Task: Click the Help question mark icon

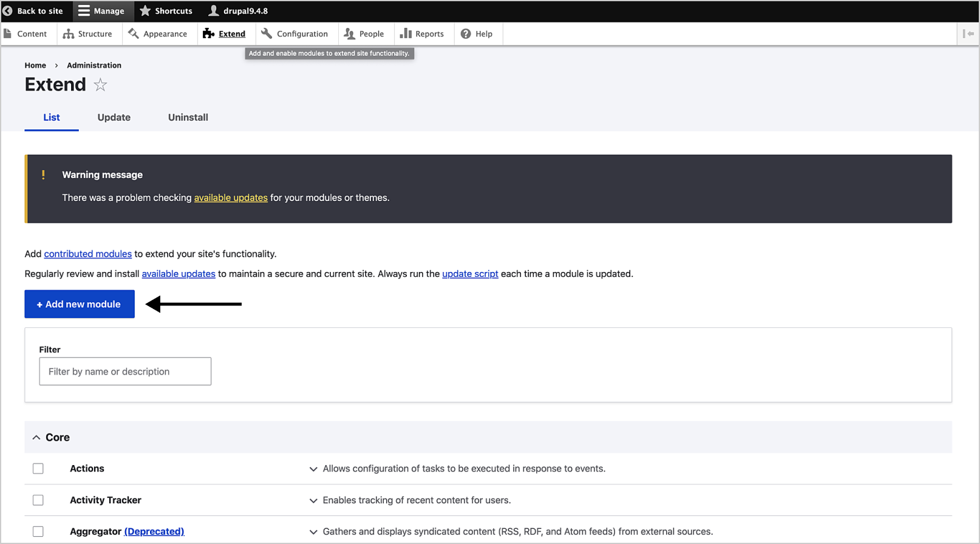Action: click(x=466, y=34)
